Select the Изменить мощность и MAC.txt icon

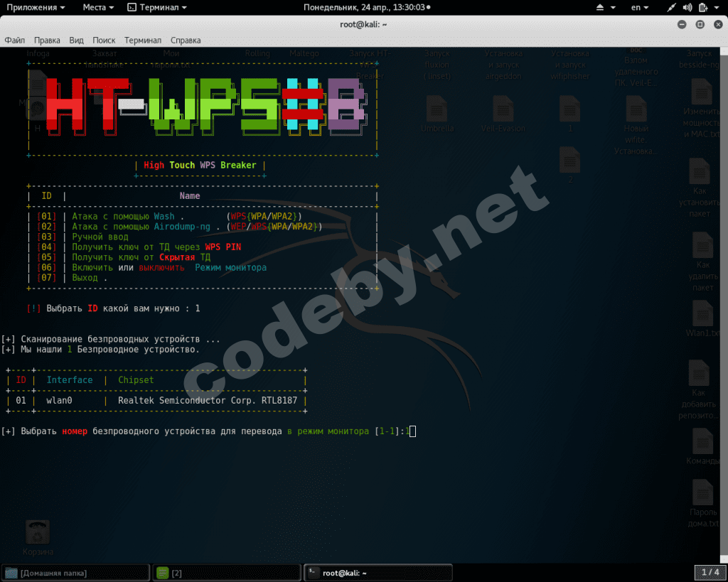[x=701, y=109]
